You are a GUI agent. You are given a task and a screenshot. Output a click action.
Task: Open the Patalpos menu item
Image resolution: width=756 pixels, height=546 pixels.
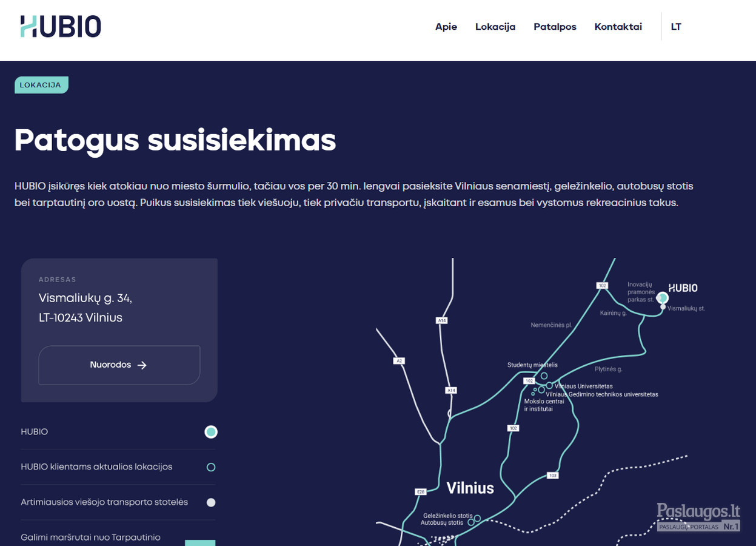(x=555, y=27)
